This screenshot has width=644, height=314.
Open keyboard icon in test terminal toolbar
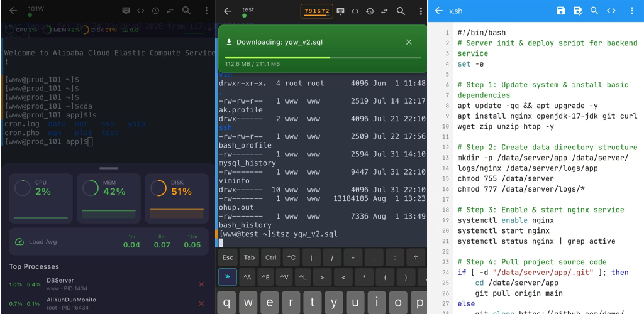coord(340,11)
